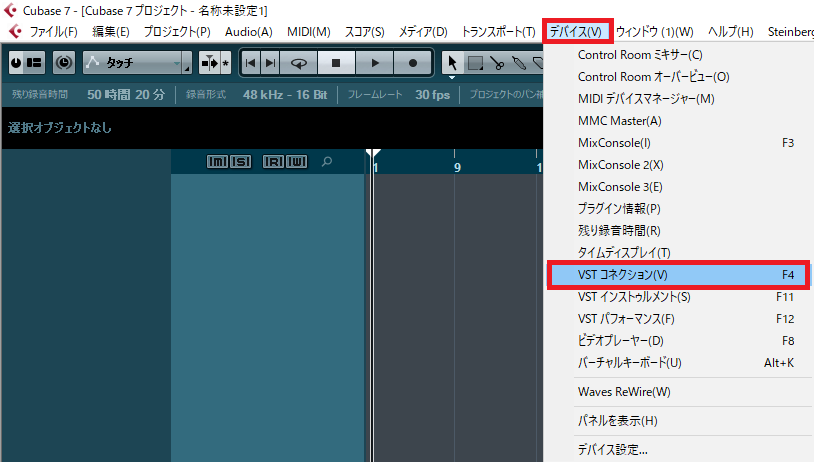Screen dimensions: 814x462
Task: Select the Glue tool
Action: [519, 63]
